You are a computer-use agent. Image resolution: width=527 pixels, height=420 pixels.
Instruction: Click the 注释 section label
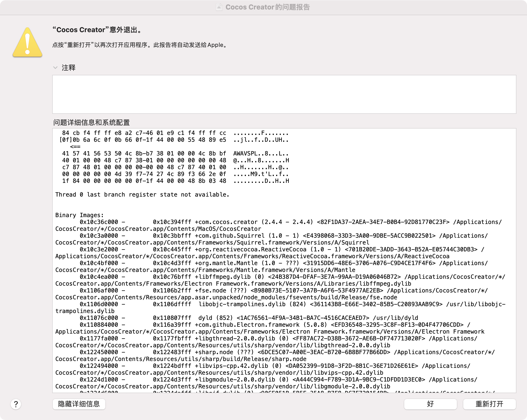pos(69,68)
